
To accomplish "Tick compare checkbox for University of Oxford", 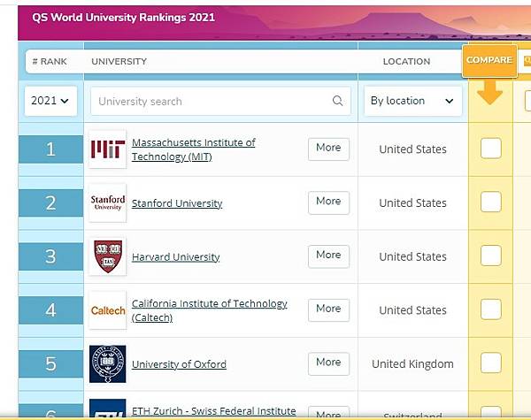I will [490, 363].
